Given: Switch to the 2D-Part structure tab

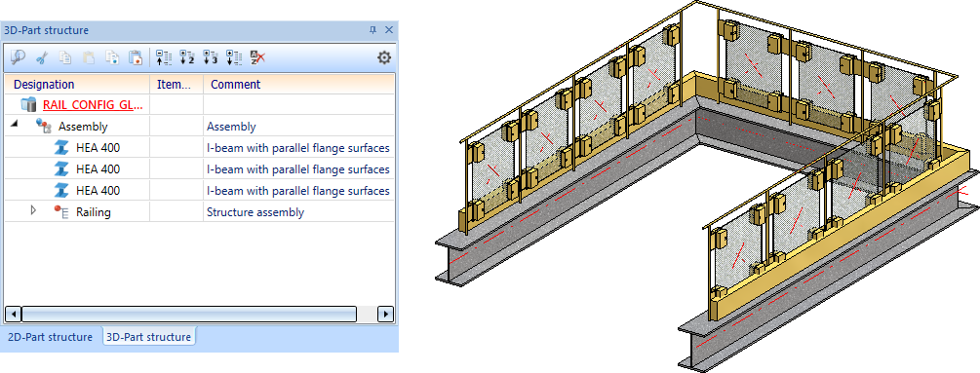Looking at the screenshot, I should [x=50, y=337].
